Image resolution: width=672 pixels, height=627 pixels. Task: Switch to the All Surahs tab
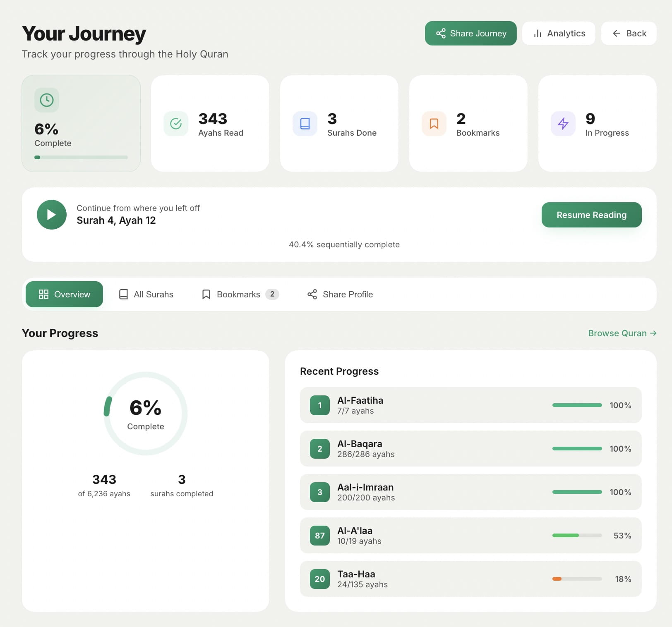click(146, 294)
